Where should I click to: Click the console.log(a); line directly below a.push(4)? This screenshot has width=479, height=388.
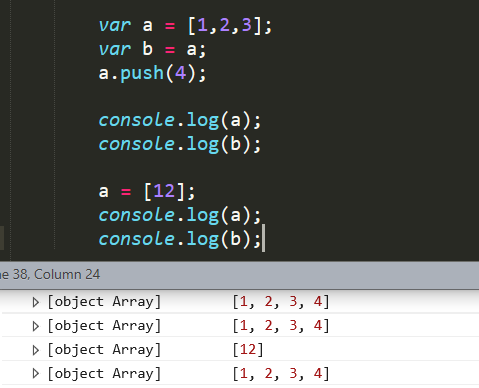coord(180,120)
